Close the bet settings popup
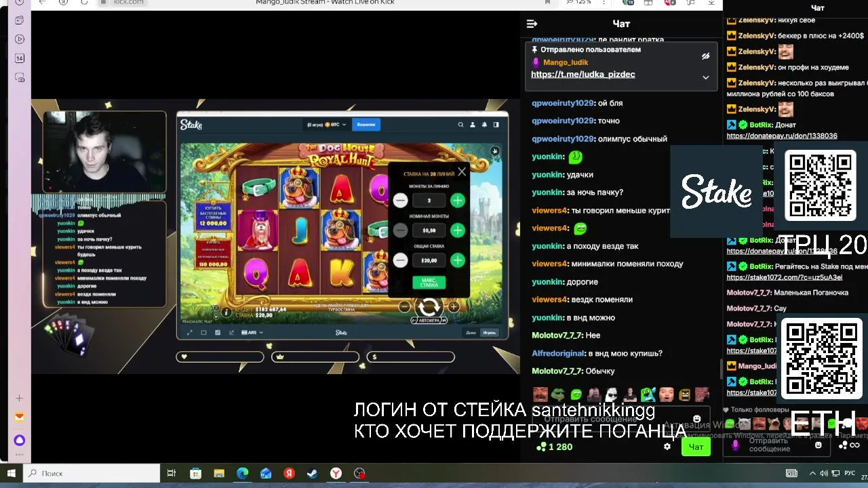The width and height of the screenshot is (868, 488). pyautogui.click(x=462, y=172)
